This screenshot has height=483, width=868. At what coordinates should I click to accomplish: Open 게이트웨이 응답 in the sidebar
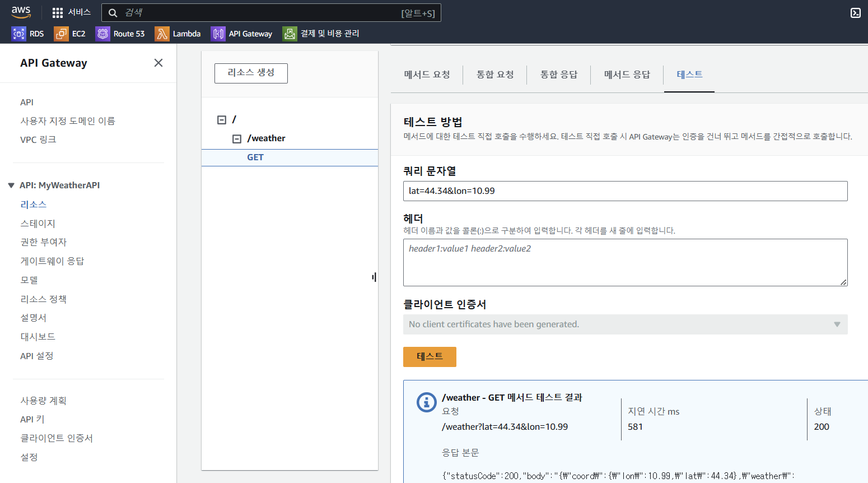[x=52, y=261]
